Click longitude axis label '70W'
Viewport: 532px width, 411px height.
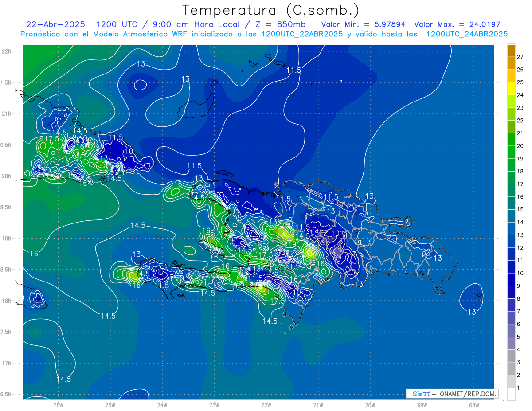370,405
